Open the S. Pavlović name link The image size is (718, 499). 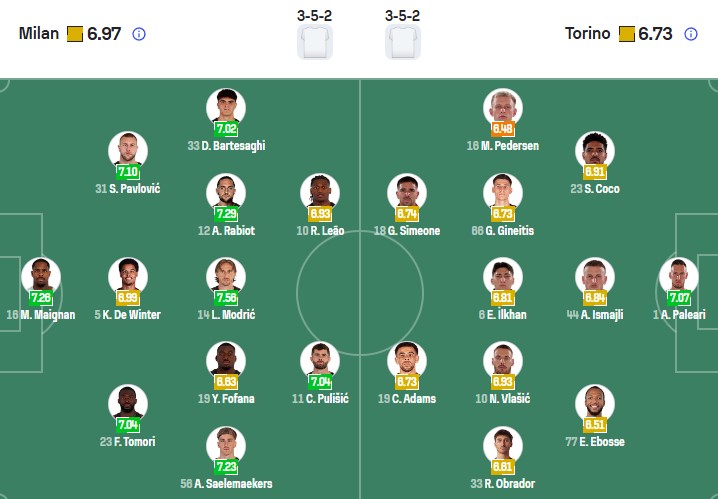128,189
